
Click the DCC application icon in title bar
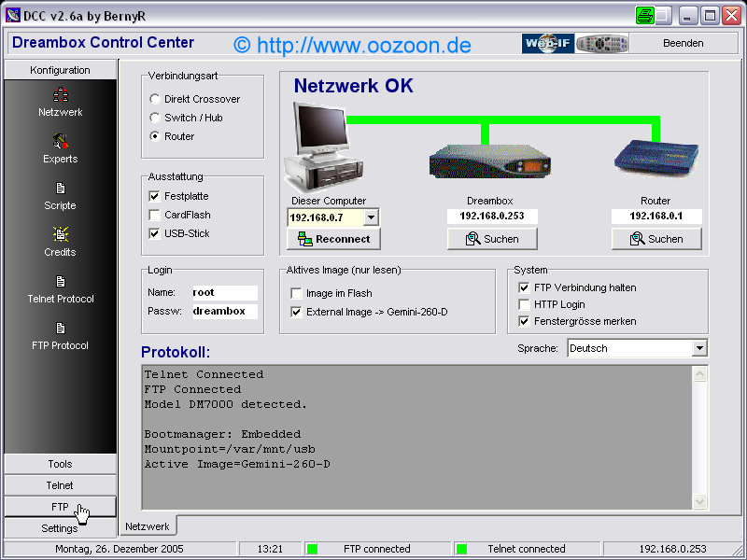pos(13,16)
